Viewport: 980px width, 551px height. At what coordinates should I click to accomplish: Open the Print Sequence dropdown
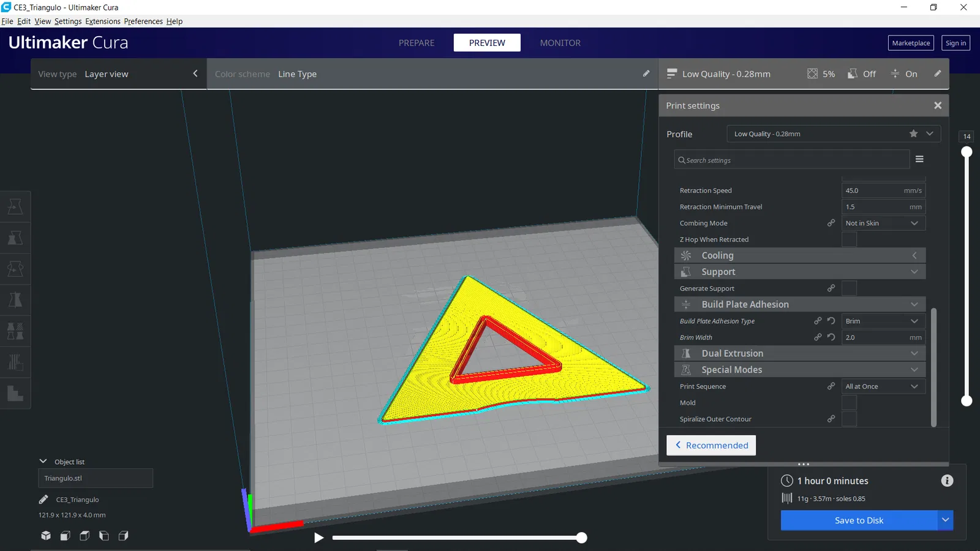[883, 386]
